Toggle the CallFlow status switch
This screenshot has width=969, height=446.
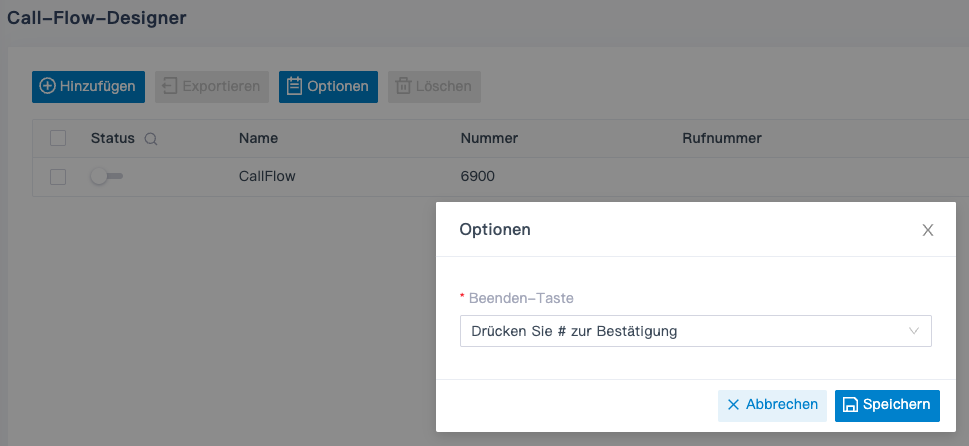pos(105,177)
